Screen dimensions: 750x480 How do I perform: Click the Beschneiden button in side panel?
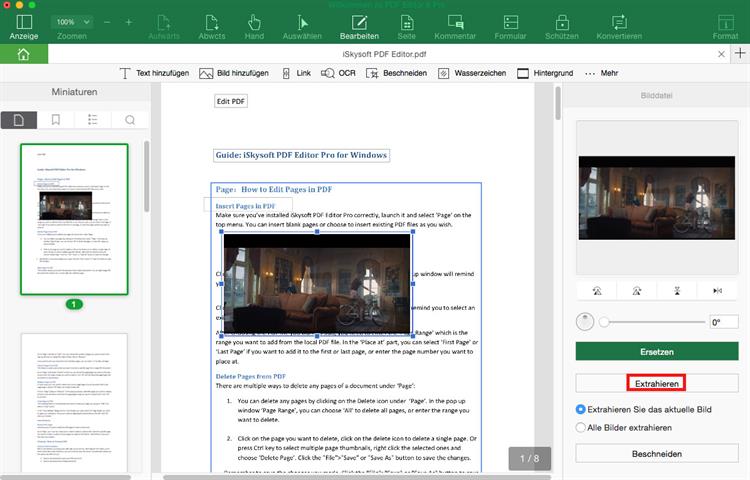tap(657, 454)
